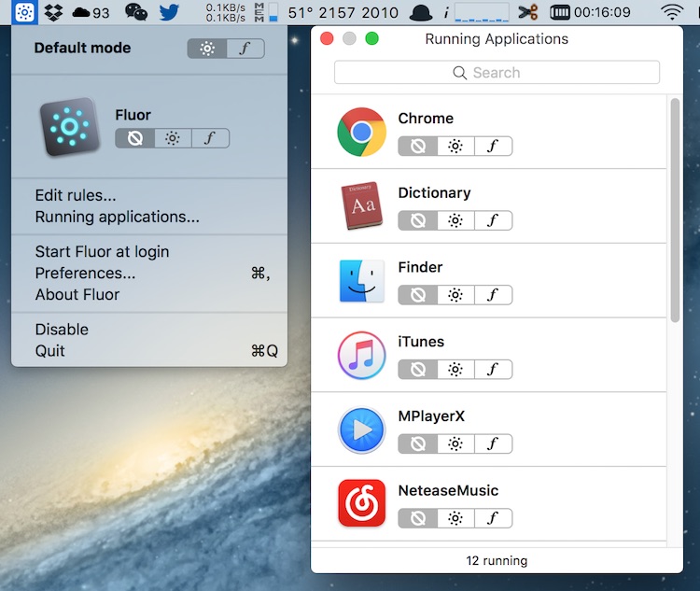Screen dimensions: 700x591
Task: Select no-rule option for MPlayerX
Action: coord(418,443)
